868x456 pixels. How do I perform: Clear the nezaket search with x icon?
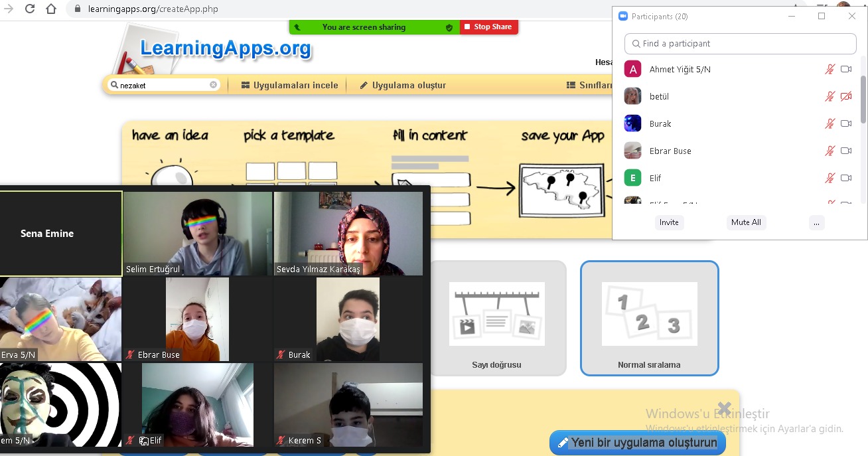[213, 85]
